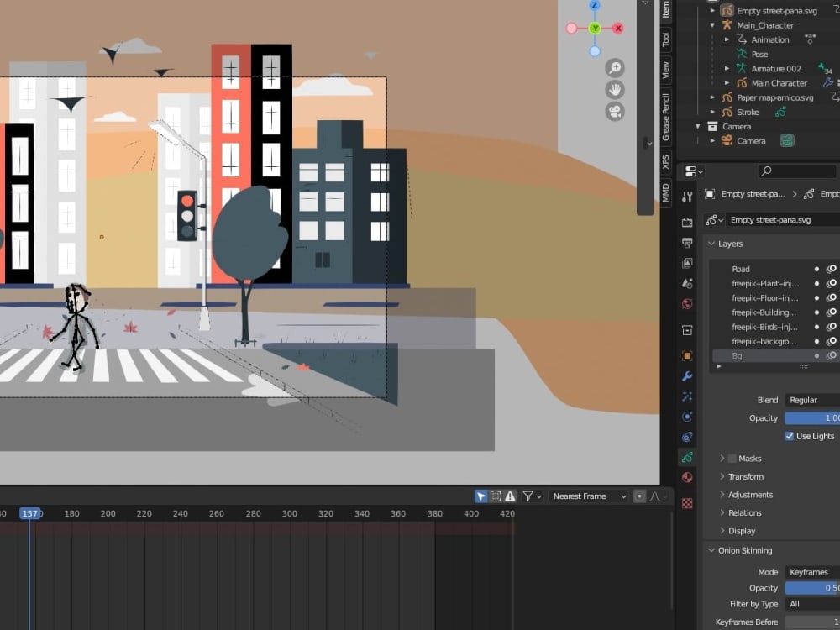Image resolution: width=840 pixels, height=630 pixels.
Task: Open the Physics properties tab icon
Action: (687, 417)
